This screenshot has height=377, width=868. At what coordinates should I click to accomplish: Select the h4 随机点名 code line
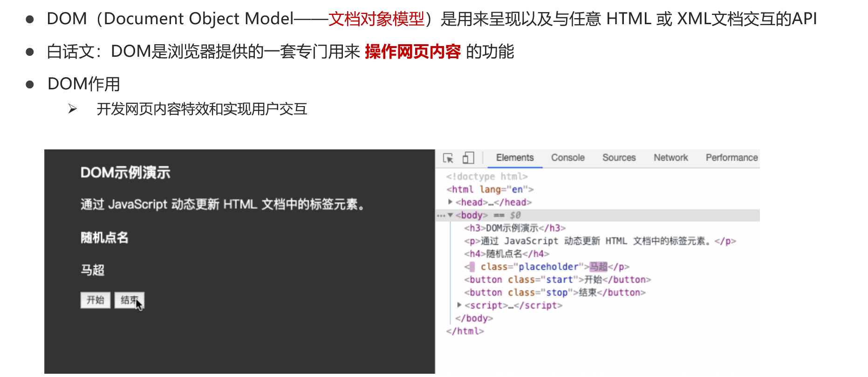[x=506, y=254]
